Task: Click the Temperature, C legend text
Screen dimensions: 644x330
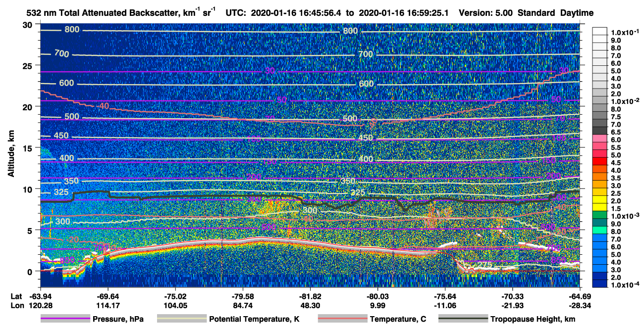Action: tap(398, 319)
